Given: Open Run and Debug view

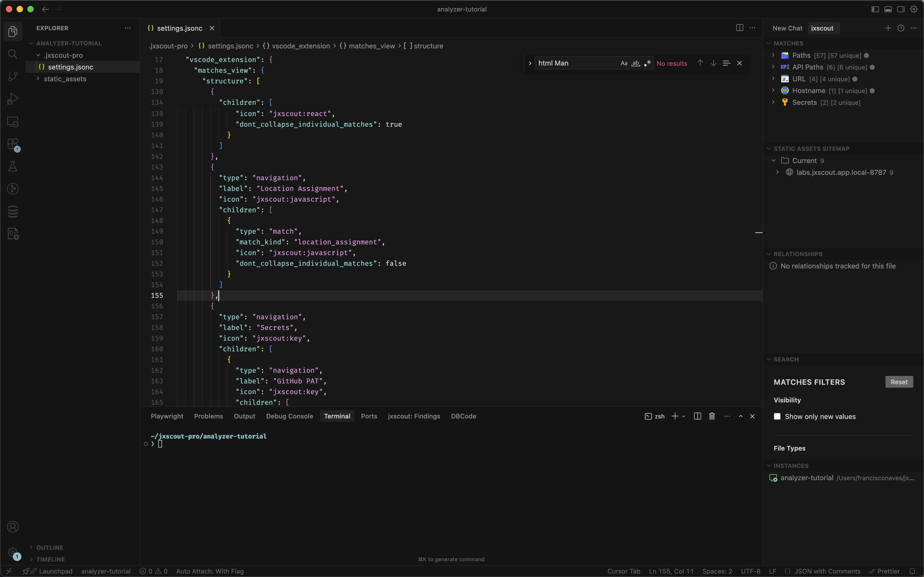Looking at the screenshot, I should pos(13,99).
